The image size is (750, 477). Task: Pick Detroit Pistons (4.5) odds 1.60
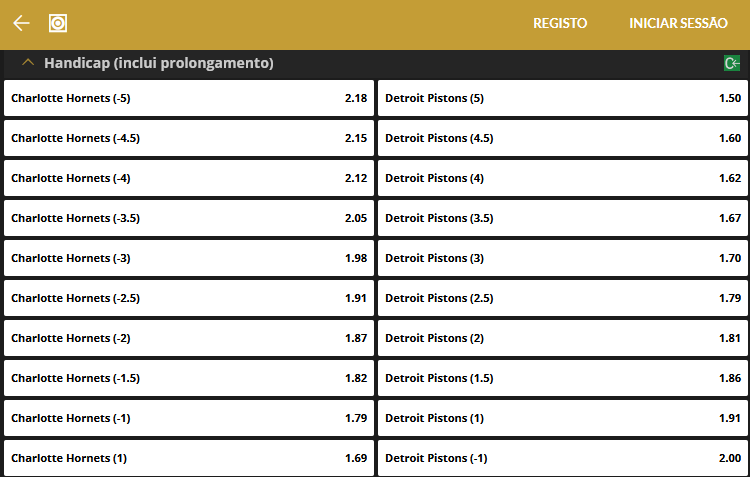pyautogui.click(x=563, y=138)
